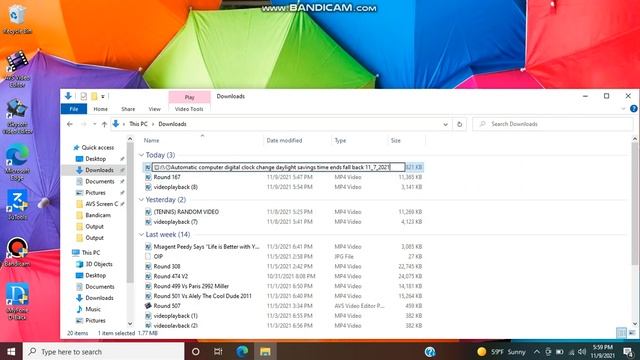The height and width of the screenshot is (360, 640).
Task: Select File Explorer taskbar icon
Action: (265, 351)
